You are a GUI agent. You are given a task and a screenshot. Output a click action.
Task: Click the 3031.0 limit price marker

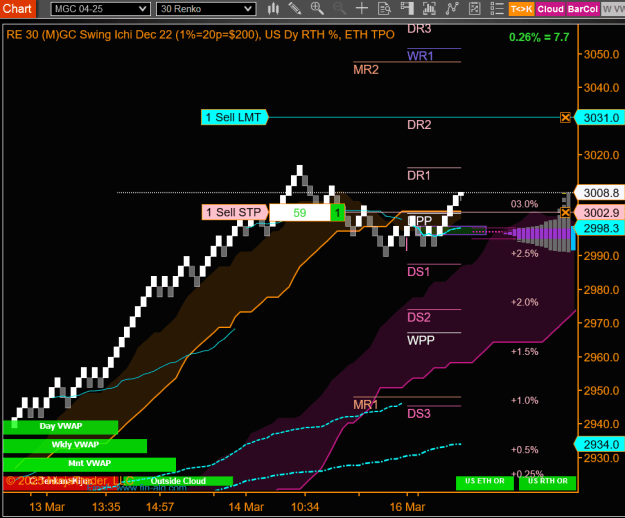tap(600, 118)
